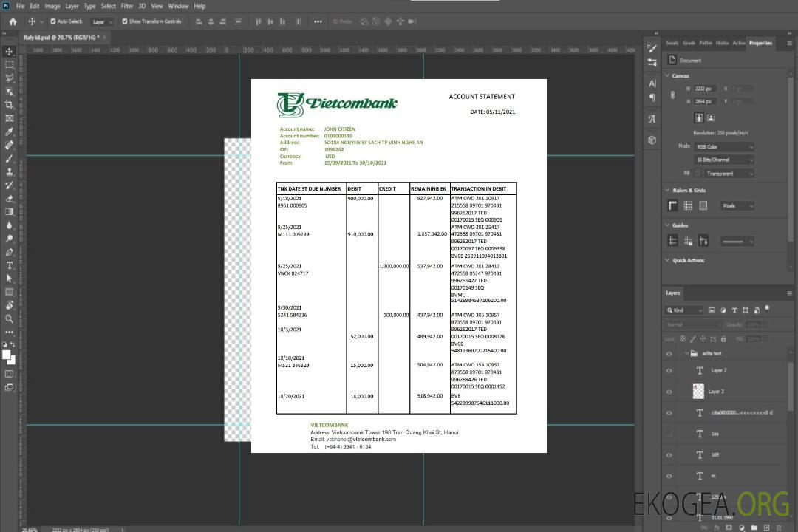This screenshot has width=798, height=532.
Task: Click the canvas height H field
Action: tap(705, 102)
